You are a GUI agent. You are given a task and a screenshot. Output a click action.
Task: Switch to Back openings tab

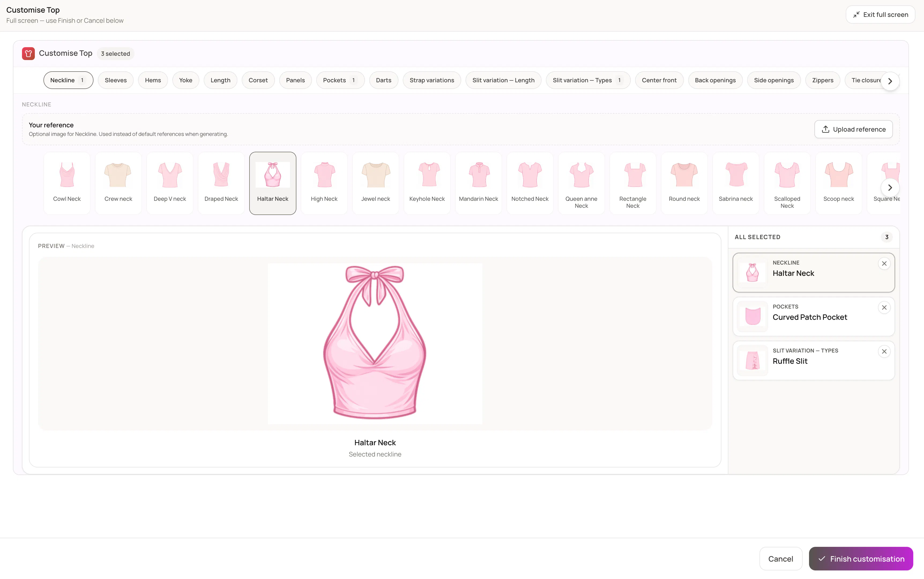[x=715, y=80]
